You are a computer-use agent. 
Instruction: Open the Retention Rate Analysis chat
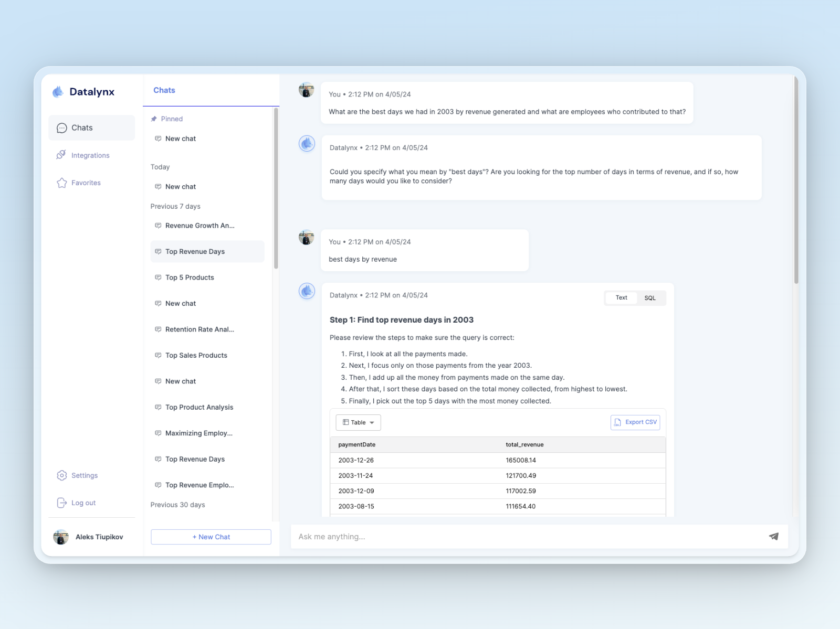tap(199, 329)
